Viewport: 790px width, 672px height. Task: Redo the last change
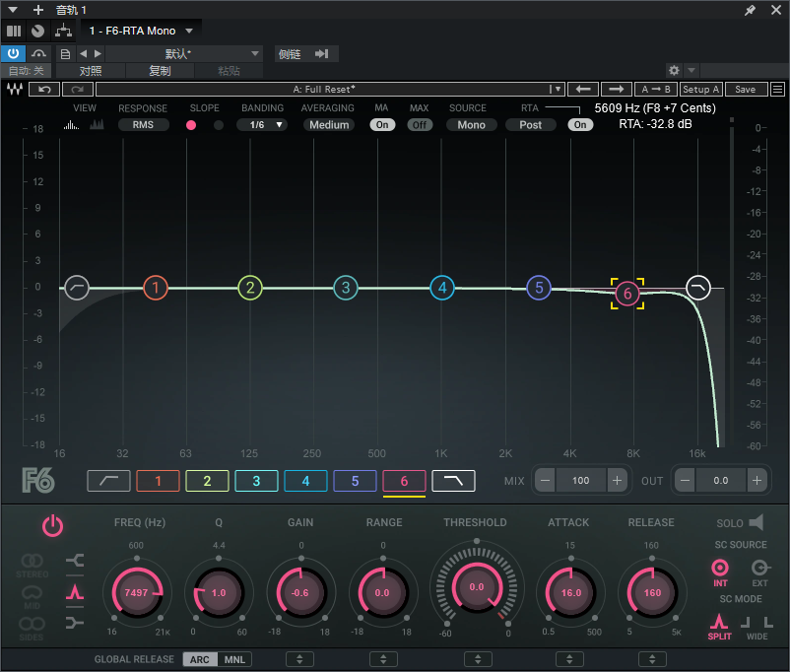click(78, 90)
